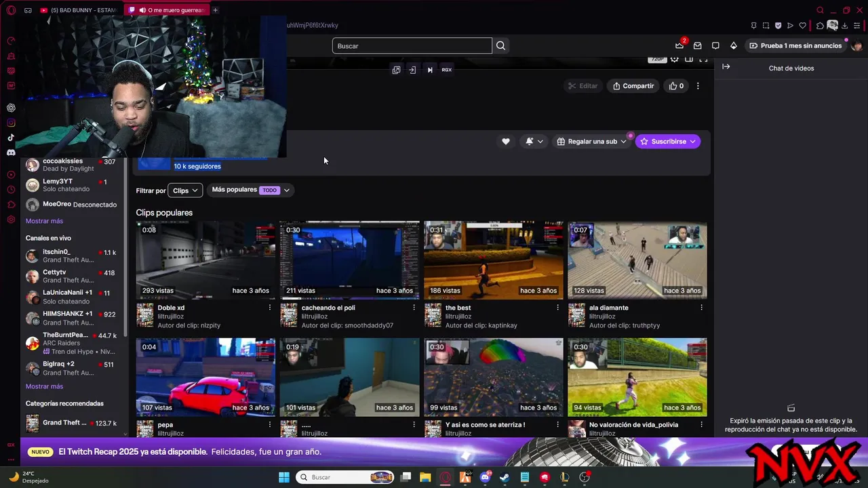
Task: Open Instagram in the Opera sidebar
Action: click(11, 123)
